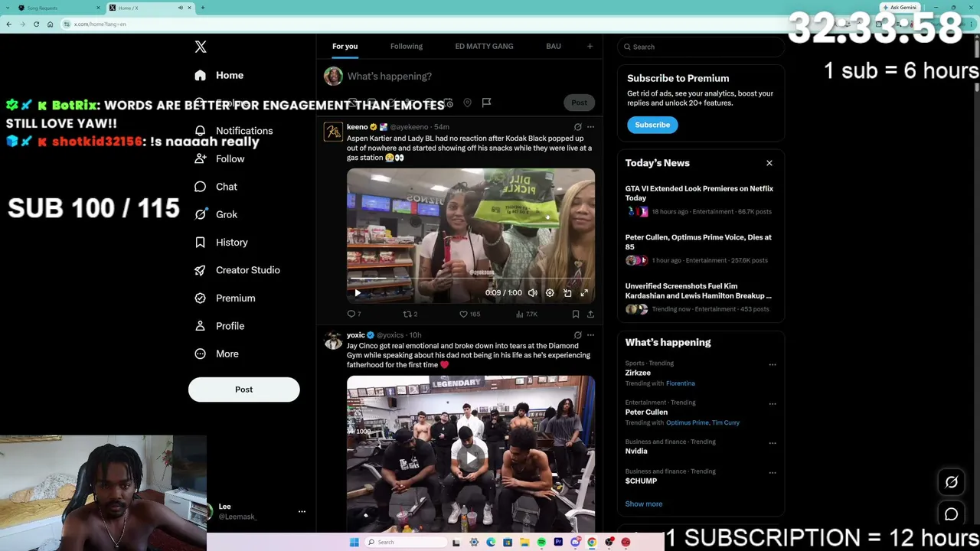Play the Jay Cinco gym video
The width and height of the screenshot is (980, 551).
470,458
